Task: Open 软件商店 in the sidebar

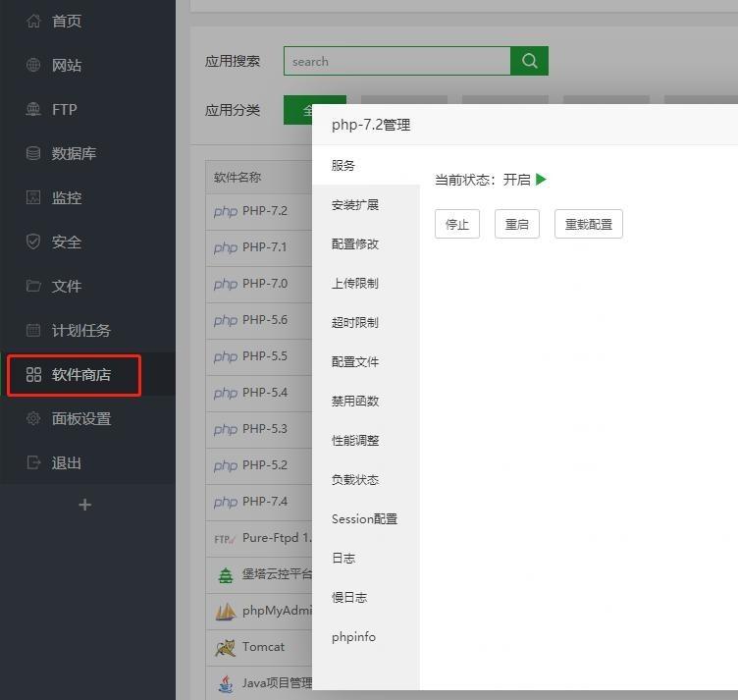Action: pos(75,375)
